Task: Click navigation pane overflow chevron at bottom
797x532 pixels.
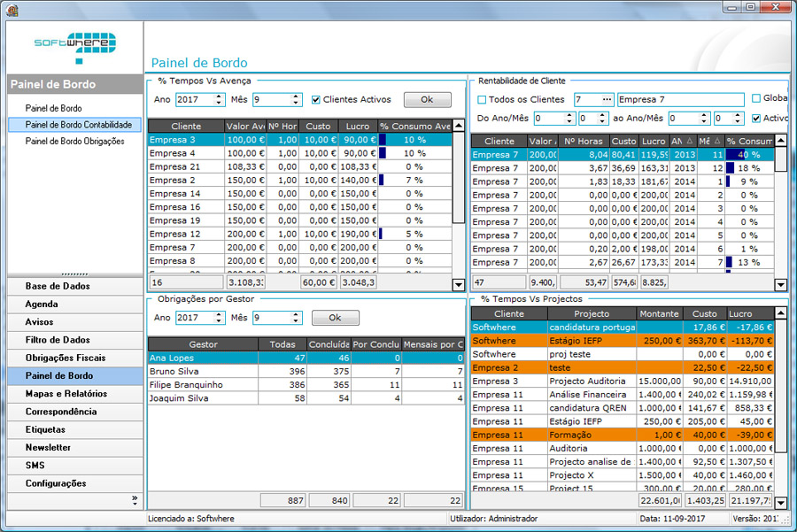Action: coord(135,499)
